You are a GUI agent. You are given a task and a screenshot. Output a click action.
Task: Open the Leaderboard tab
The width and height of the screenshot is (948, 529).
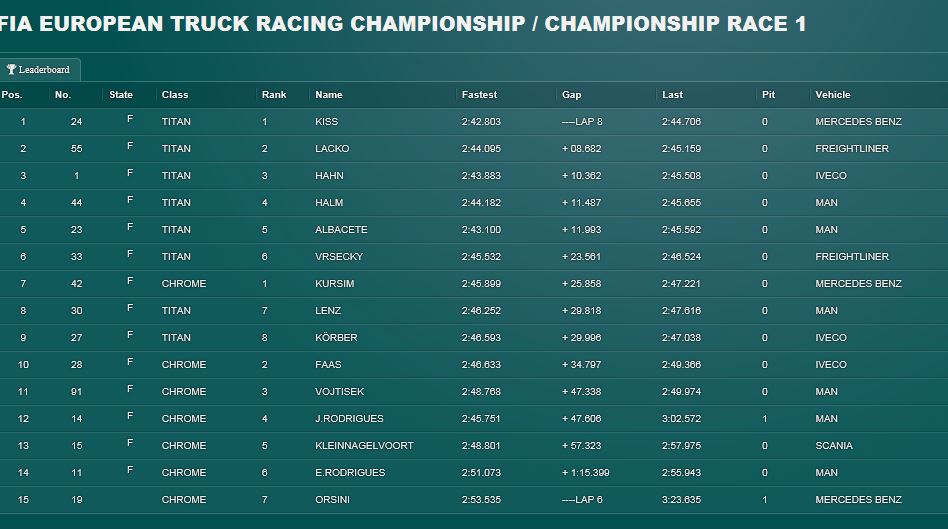[x=39, y=70]
